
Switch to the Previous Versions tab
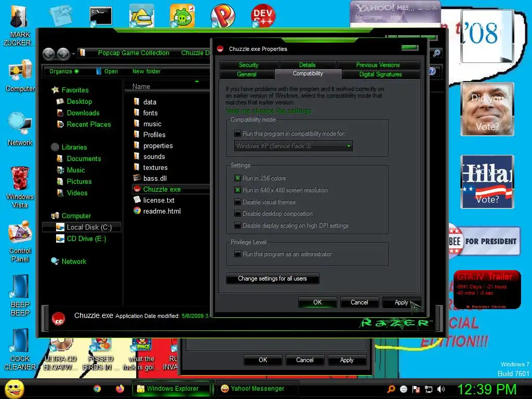(378, 64)
